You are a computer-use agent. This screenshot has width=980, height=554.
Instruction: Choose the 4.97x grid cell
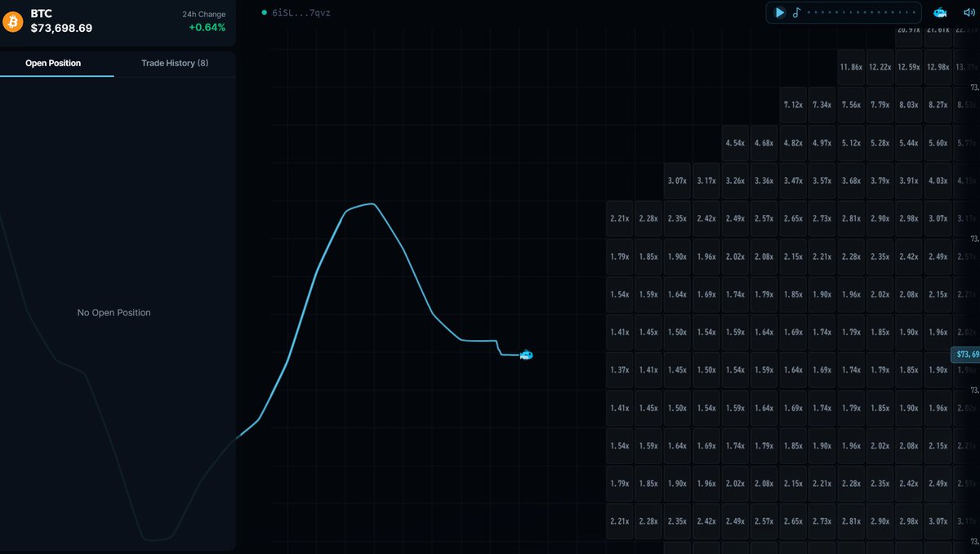[x=822, y=143]
